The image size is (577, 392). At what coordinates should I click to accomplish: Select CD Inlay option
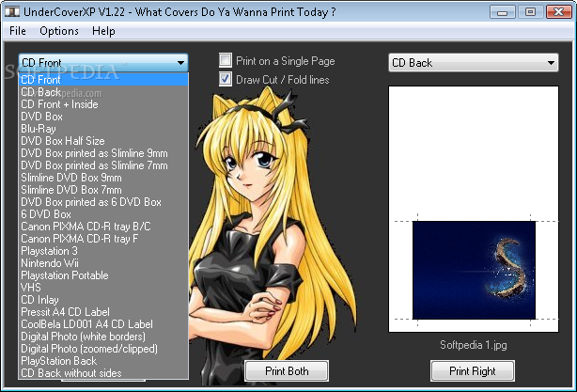pyautogui.click(x=103, y=300)
